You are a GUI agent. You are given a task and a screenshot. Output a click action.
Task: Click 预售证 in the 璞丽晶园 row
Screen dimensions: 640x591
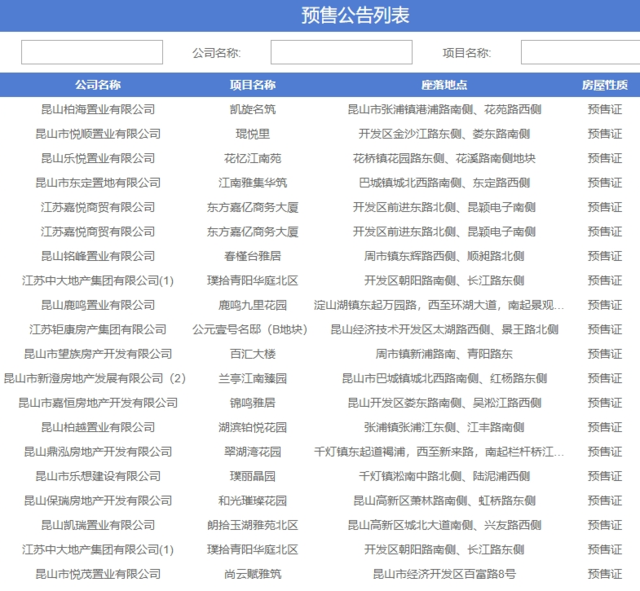pos(604,476)
